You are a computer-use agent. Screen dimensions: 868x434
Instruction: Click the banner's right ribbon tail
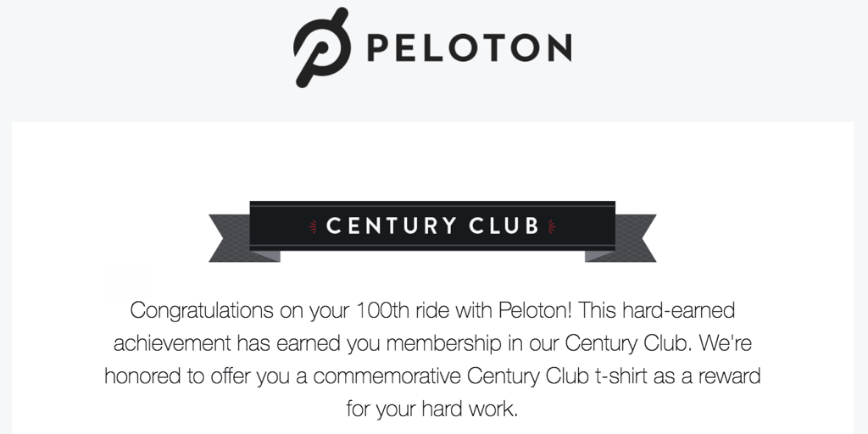click(634, 239)
